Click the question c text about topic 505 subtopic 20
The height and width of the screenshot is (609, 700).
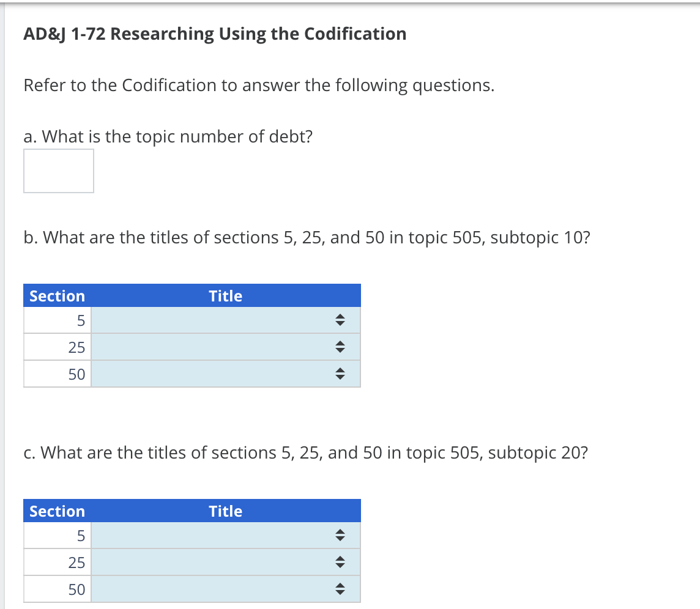click(x=305, y=452)
